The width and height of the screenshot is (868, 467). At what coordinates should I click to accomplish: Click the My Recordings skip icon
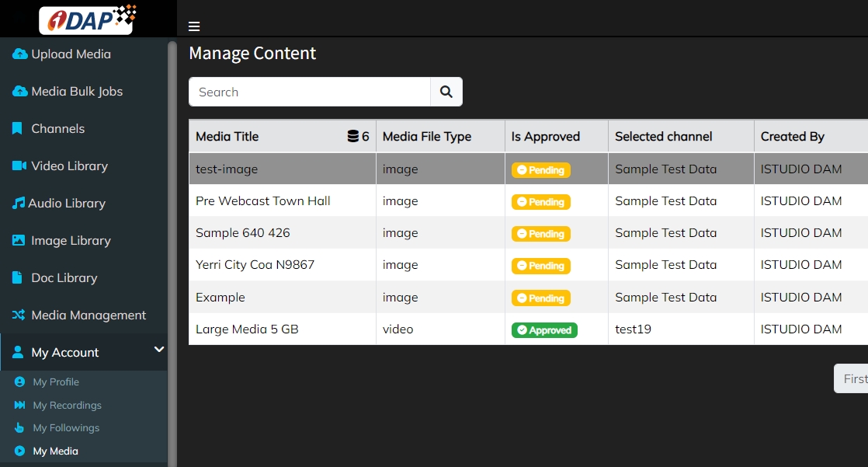click(x=19, y=405)
